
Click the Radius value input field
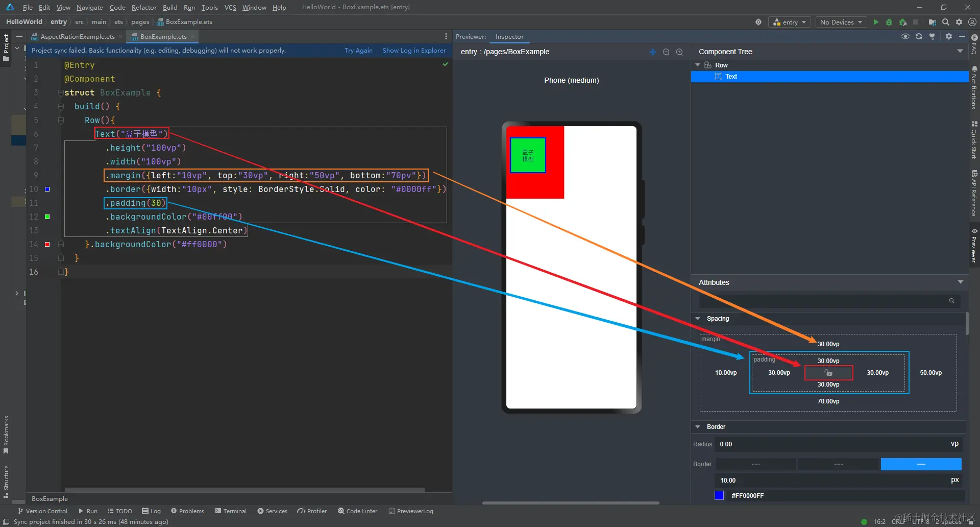[838, 444]
